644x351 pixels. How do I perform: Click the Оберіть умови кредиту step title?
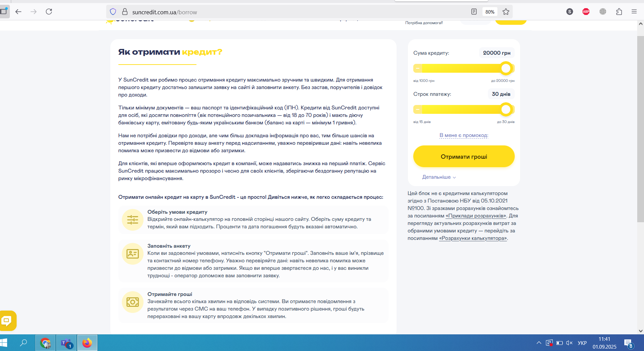coord(177,212)
